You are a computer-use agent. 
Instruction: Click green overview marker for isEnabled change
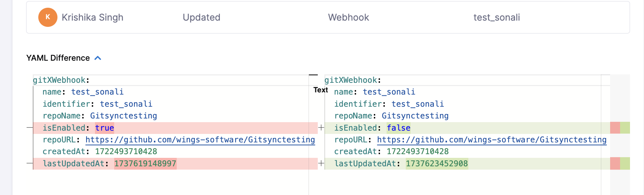[x=625, y=128]
